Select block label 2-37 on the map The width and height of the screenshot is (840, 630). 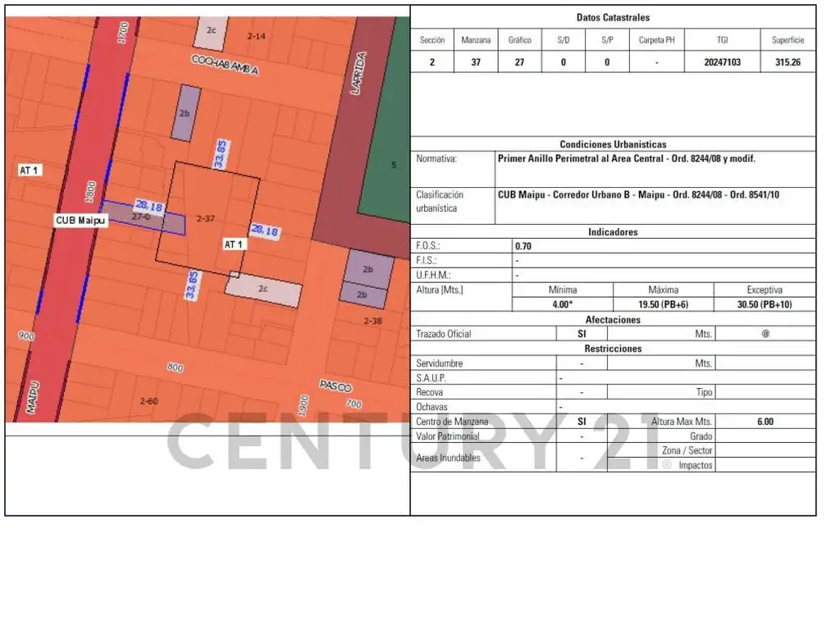tap(206, 218)
